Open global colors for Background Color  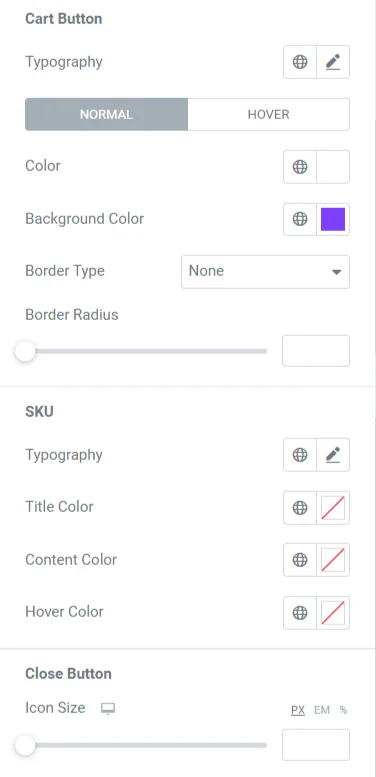tap(300, 219)
